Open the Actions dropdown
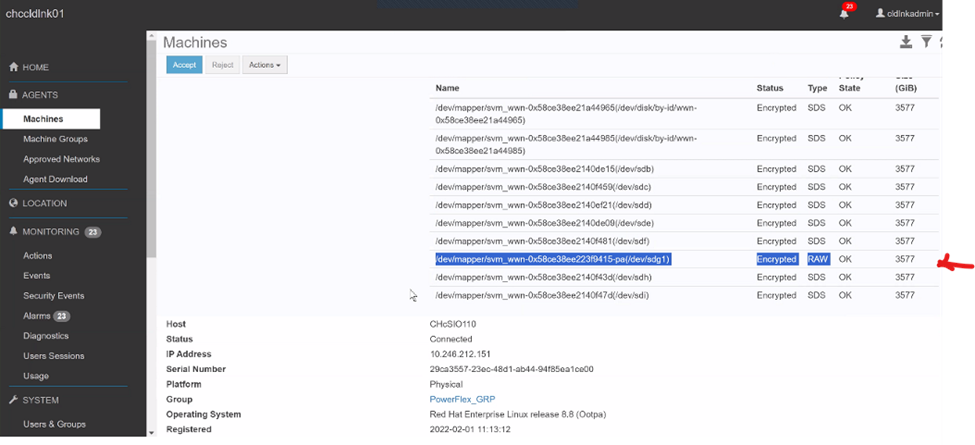975x445 pixels. click(x=265, y=65)
